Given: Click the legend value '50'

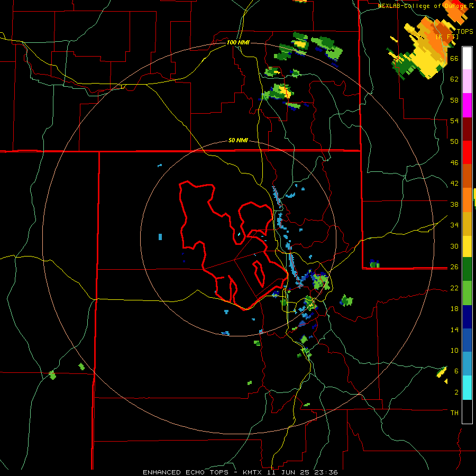Looking at the screenshot, I should pos(454,142).
